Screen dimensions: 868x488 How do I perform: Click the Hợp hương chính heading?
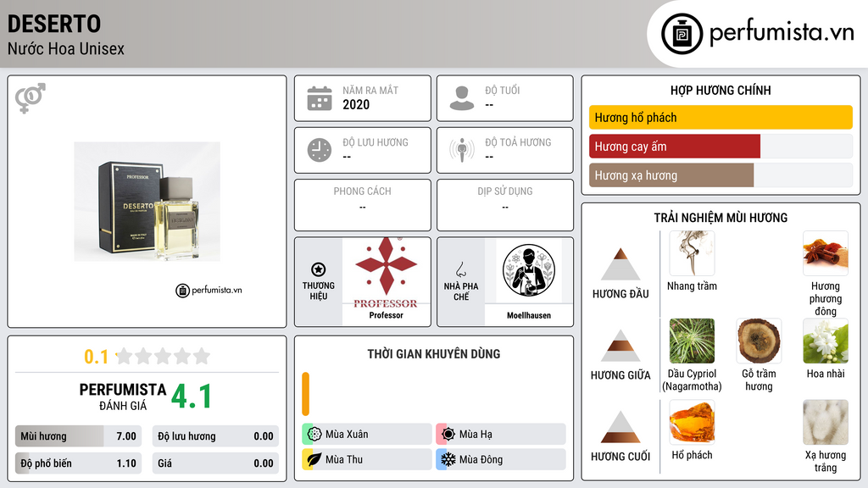pos(721,90)
